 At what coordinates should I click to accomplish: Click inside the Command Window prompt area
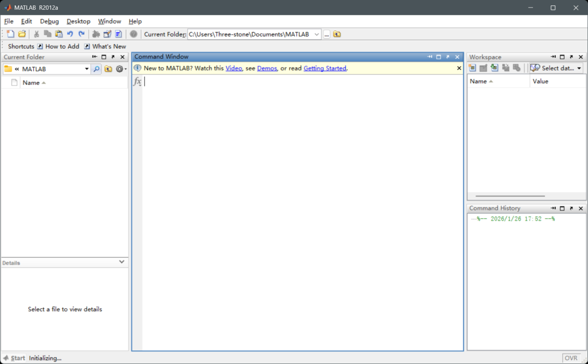tap(302, 212)
